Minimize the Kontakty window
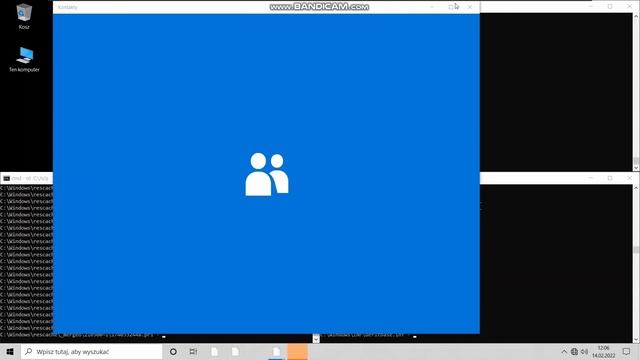 tap(432, 7)
